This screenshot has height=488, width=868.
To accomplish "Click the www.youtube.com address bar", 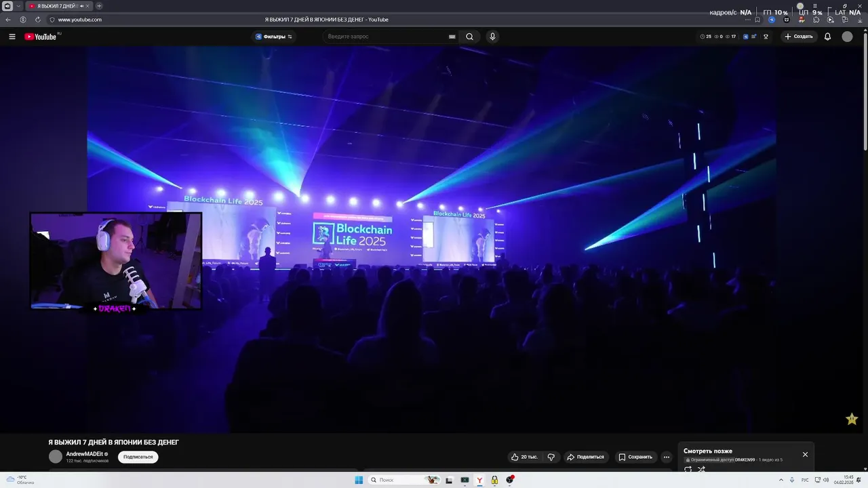I will click(x=79, y=20).
